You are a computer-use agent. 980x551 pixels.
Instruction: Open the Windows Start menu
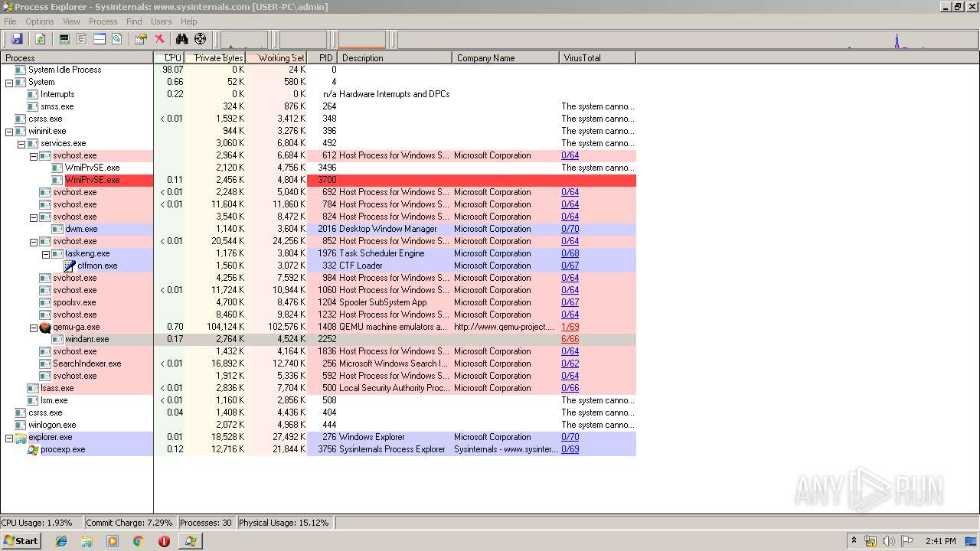(21, 540)
